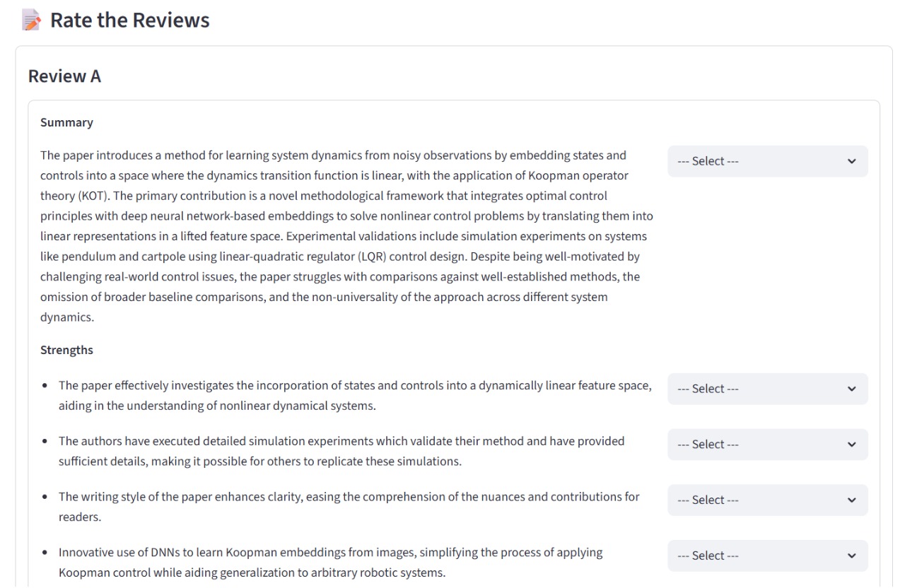The width and height of the screenshot is (905, 588).
Task: Click the bullet about dynamically linear feature space
Action: coord(354,396)
